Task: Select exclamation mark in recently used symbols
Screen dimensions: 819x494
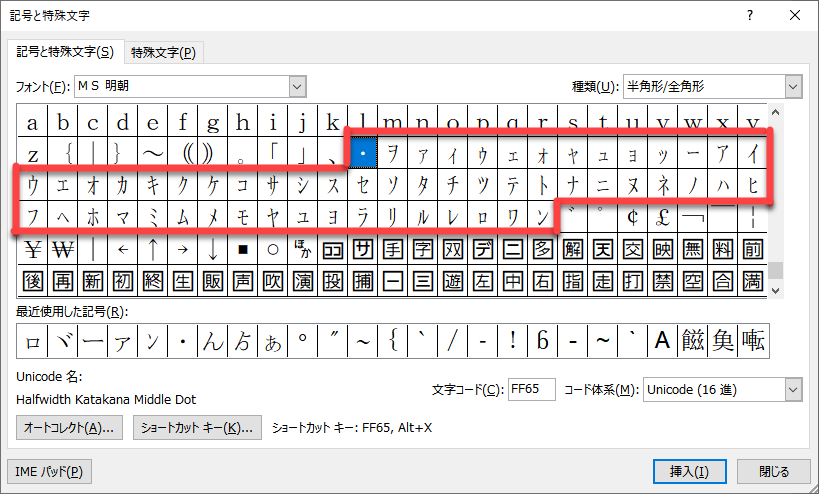Action: pyautogui.click(x=512, y=341)
